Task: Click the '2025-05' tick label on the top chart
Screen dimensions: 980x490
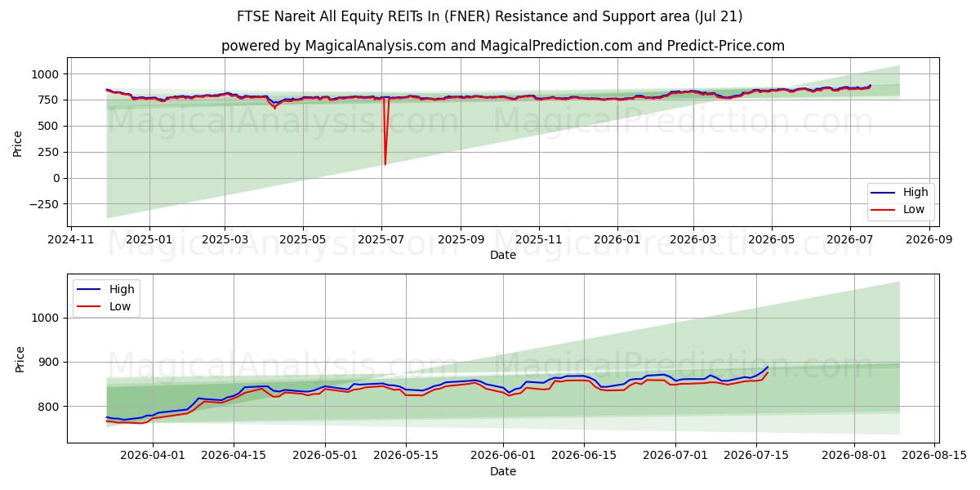Action: 303,239
